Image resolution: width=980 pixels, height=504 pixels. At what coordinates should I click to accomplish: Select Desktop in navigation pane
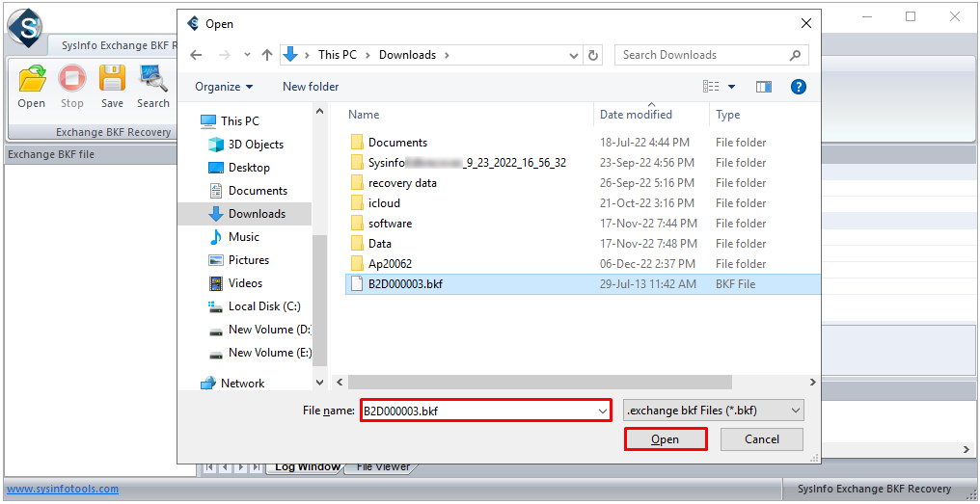pyautogui.click(x=249, y=168)
